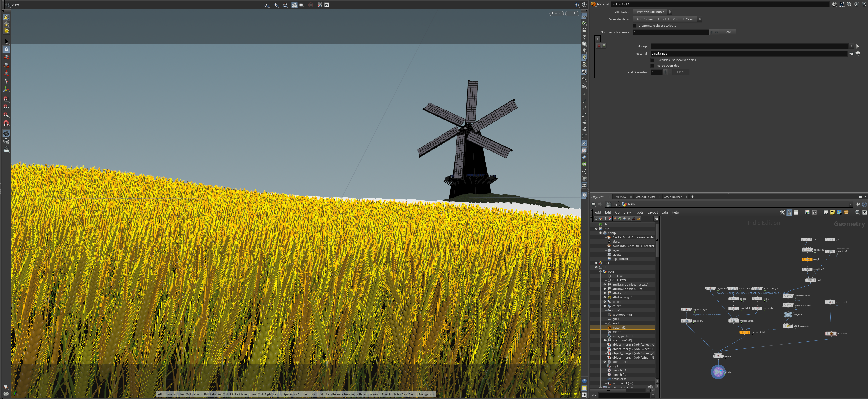This screenshot has height=399, width=868.
Task: Toggle Overrides use local variables checkbox
Action: coord(653,60)
